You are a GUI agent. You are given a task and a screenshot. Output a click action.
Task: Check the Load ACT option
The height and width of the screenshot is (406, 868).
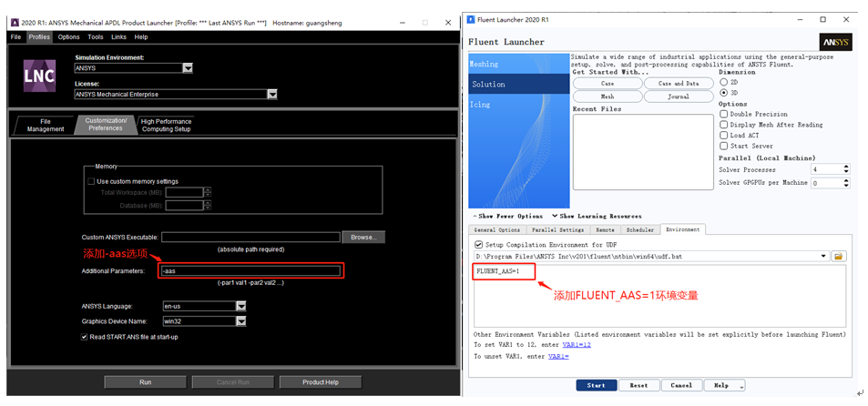(723, 135)
